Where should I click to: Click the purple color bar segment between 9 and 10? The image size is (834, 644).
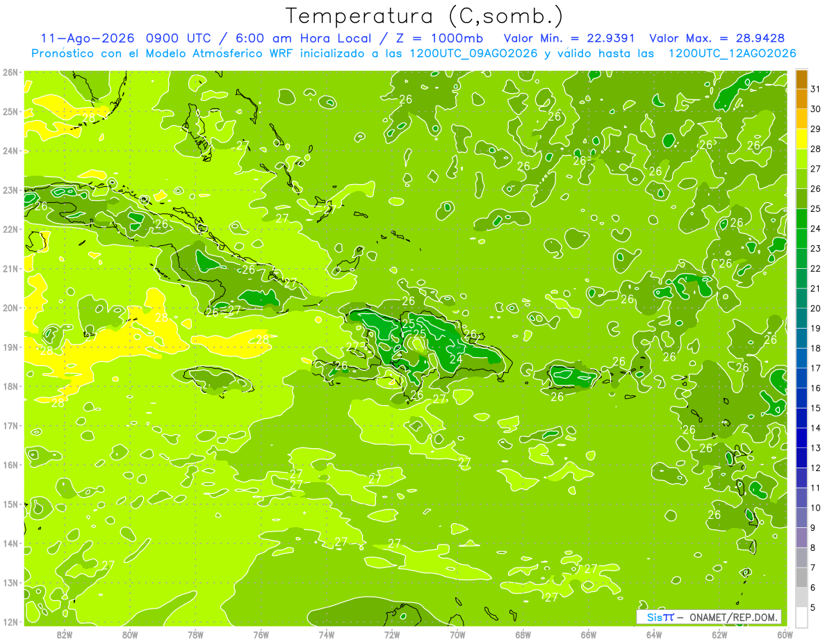click(x=801, y=517)
